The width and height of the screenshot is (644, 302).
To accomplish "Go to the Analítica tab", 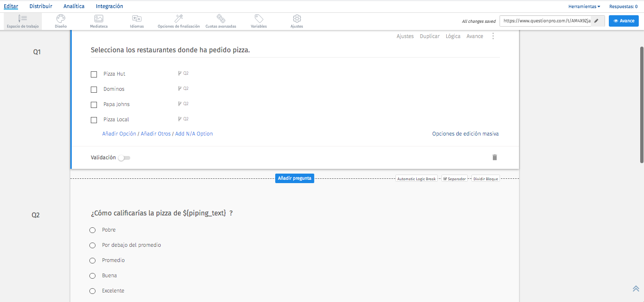I will (x=74, y=6).
